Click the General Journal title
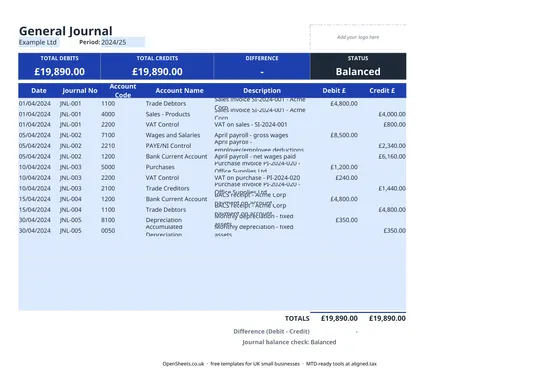This screenshot has height=382, width=540. pos(65,31)
